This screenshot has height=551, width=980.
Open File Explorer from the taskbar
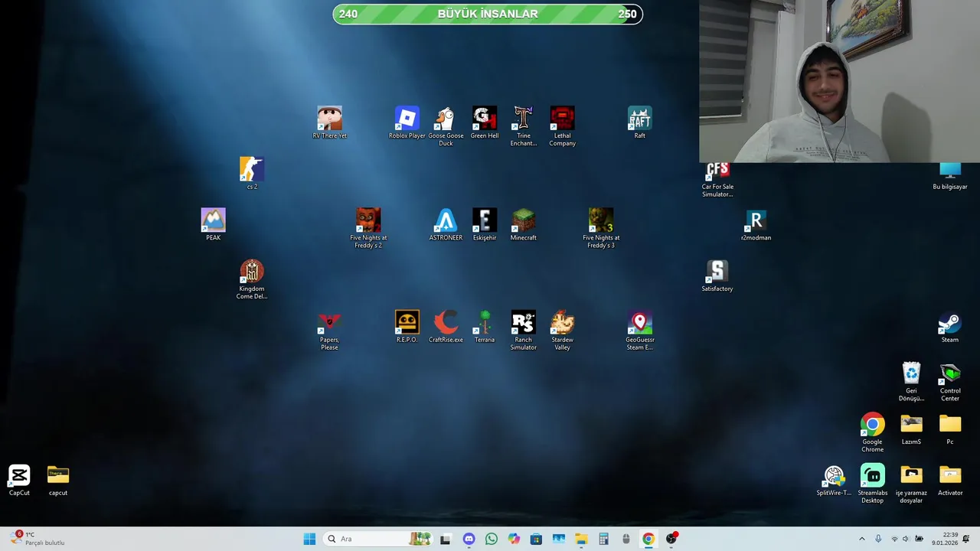coord(581,539)
